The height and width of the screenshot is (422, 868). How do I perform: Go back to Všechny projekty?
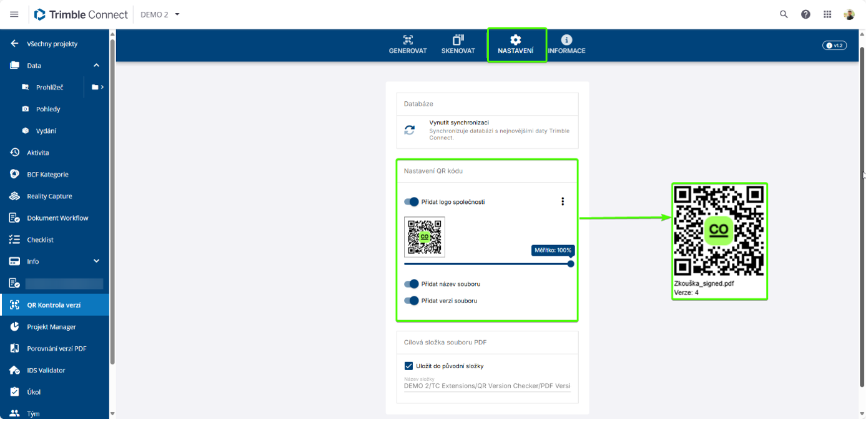52,44
